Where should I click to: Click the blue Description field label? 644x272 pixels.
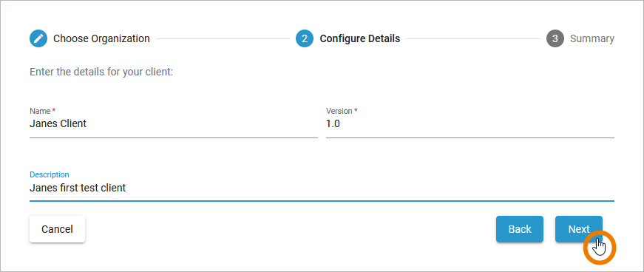point(50,174)
